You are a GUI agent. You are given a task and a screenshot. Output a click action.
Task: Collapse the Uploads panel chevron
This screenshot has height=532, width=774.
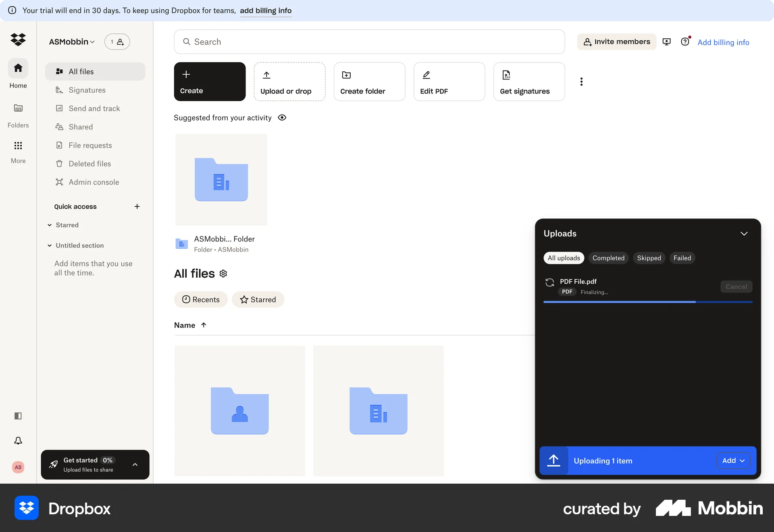coord(744,233)
